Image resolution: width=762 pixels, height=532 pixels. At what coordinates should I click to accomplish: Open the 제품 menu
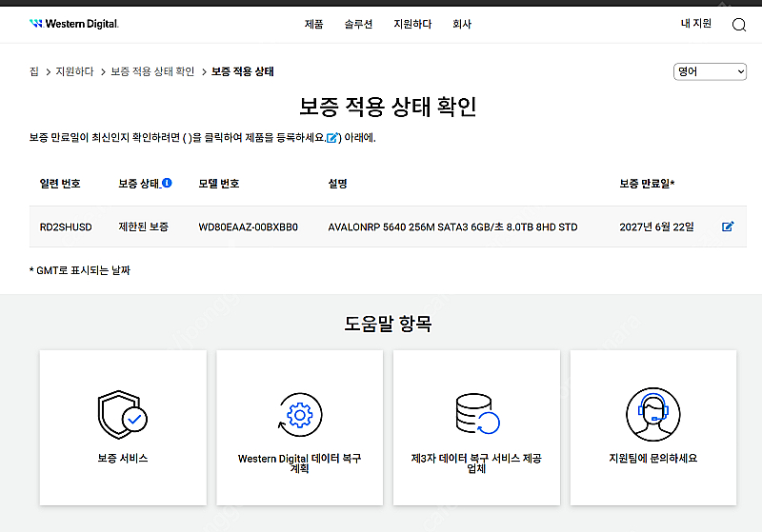pos(313,24)
